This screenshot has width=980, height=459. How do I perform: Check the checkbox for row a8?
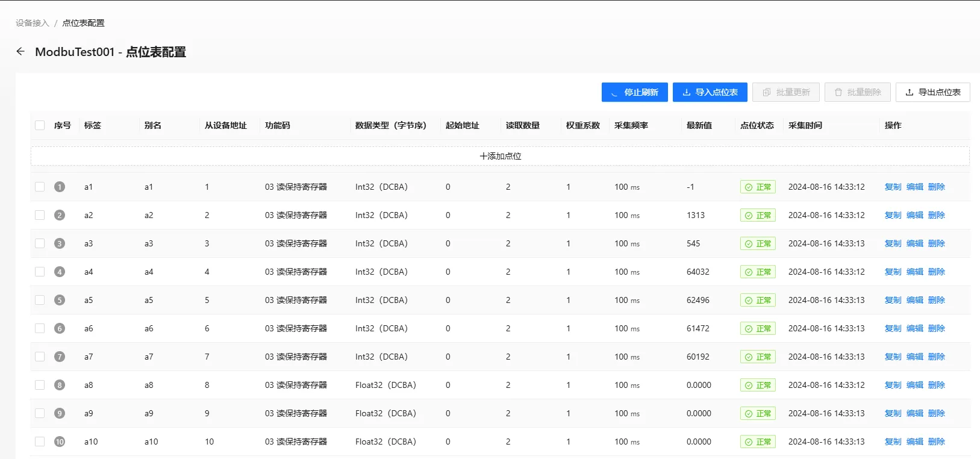click(40, 385)
